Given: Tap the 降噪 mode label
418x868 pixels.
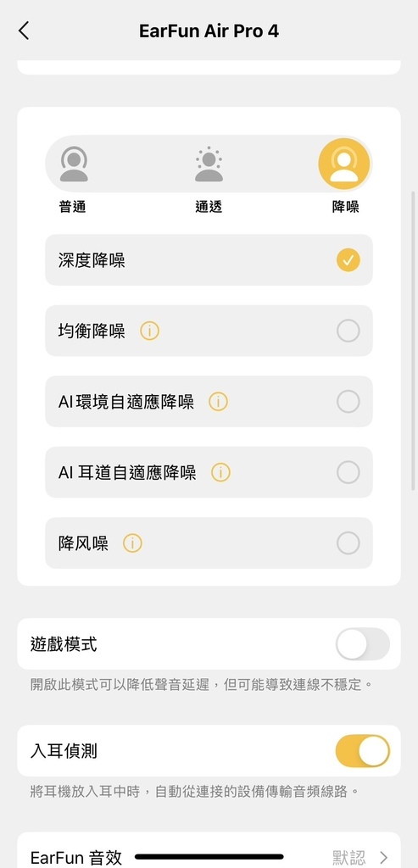Looking at the screenshot, I should [x=345, y=207].
